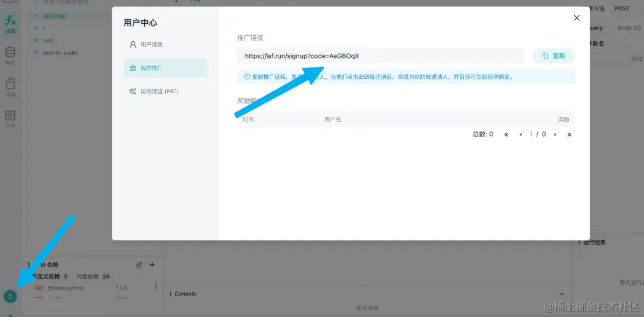Go to last page of reward table

point(569,134)
